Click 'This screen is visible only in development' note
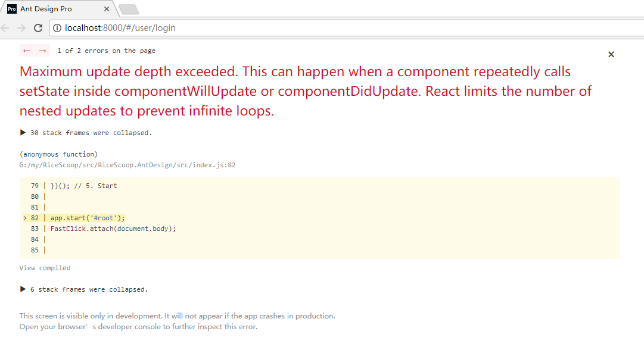The height and width of the screenshot is (353, 644). [177, 315]
